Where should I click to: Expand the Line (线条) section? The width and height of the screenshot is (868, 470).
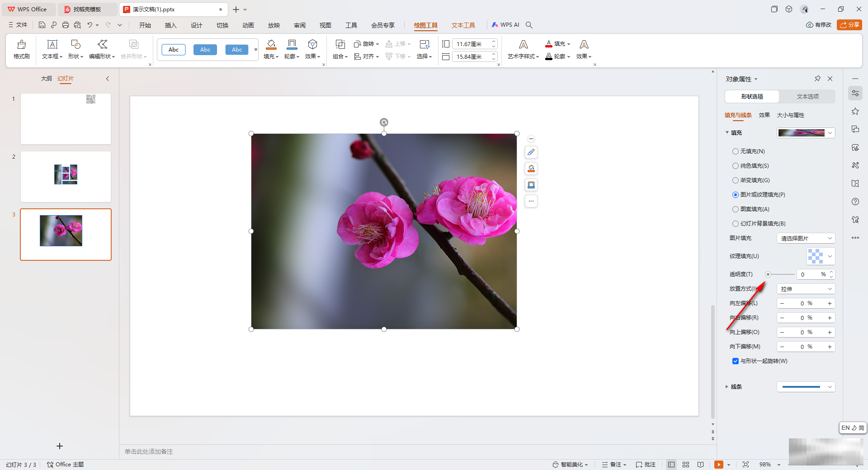727,387
